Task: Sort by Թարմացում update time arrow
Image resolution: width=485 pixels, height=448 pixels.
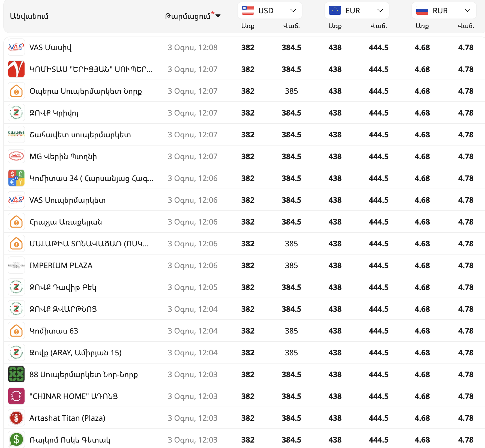Action: pyautogui.click(x=218, y=16)
